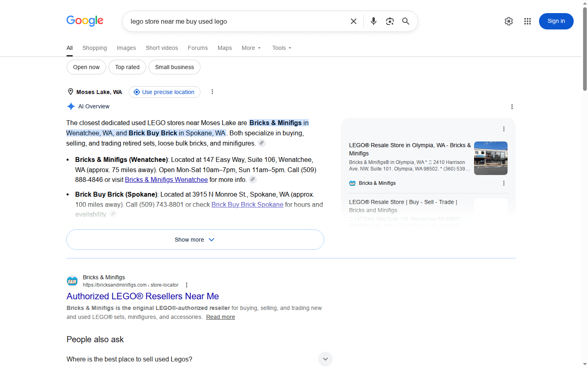Open About this result dots by bricksandminifigs.com URL
The height and width of the screenshot is (368, 588).
(187, 285)
